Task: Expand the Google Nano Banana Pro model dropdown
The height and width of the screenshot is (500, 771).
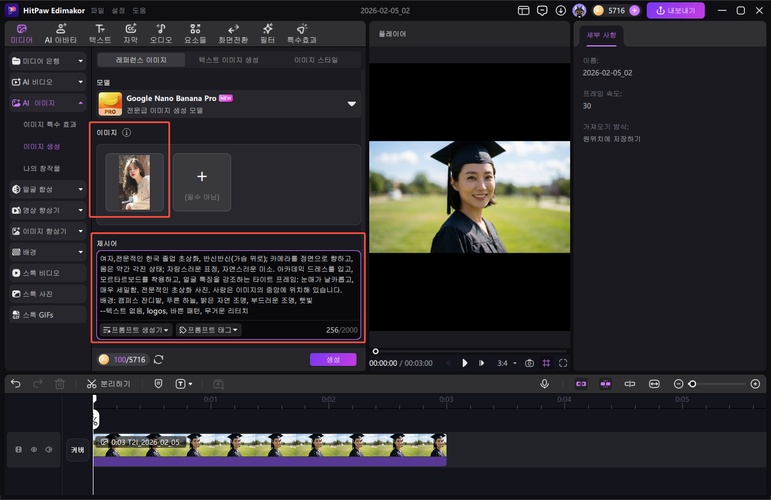Action: point(351,103)
